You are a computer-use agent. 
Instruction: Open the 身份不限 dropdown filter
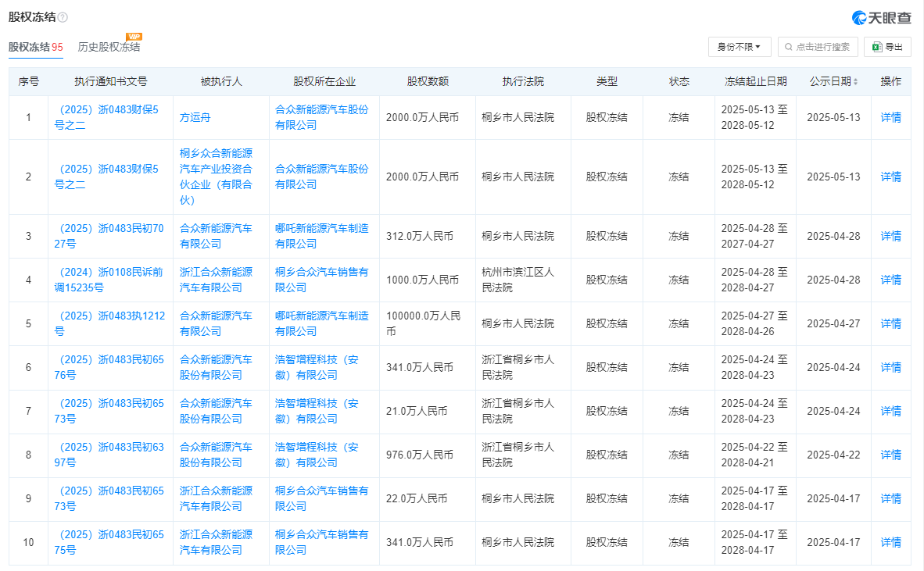(739, 47)
